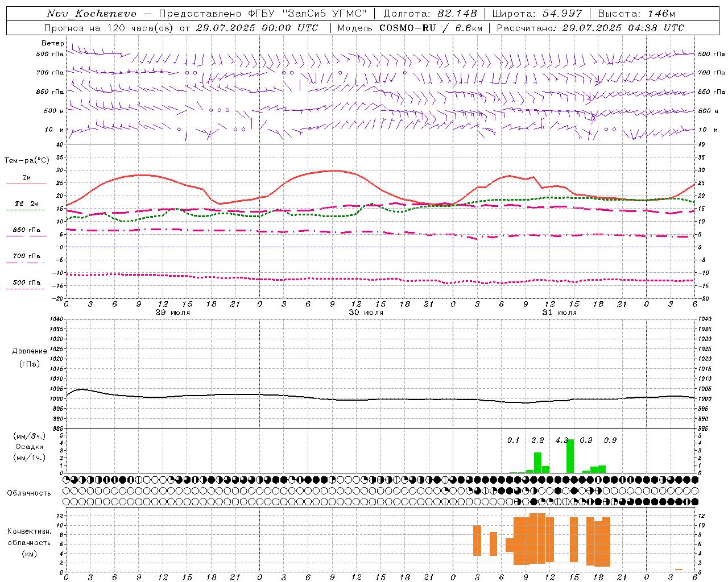Click the (км) convective cloud unit label
Image resolution: width=728 pixels, height=582 pixels.
click(30, 554)
